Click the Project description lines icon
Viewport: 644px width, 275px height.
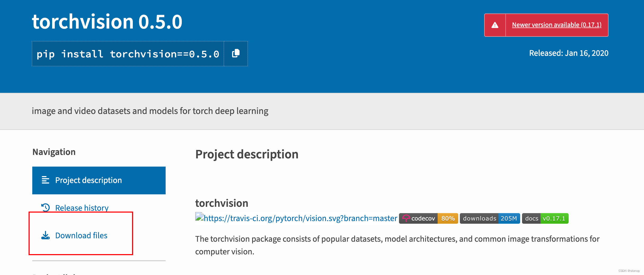(46, 180)
